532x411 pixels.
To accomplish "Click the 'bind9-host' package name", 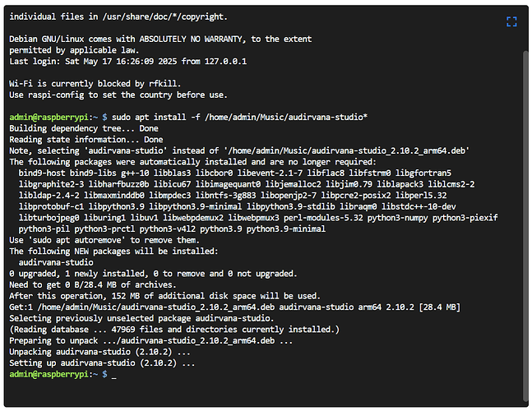I will tap(42, 173).
